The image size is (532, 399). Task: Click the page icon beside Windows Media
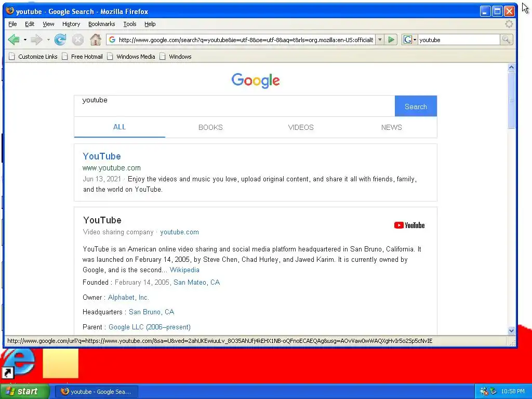(x=110, y=56)
